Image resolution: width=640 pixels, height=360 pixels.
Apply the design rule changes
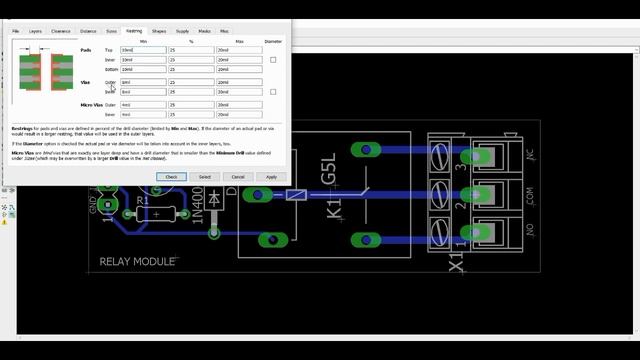(271, 177)
